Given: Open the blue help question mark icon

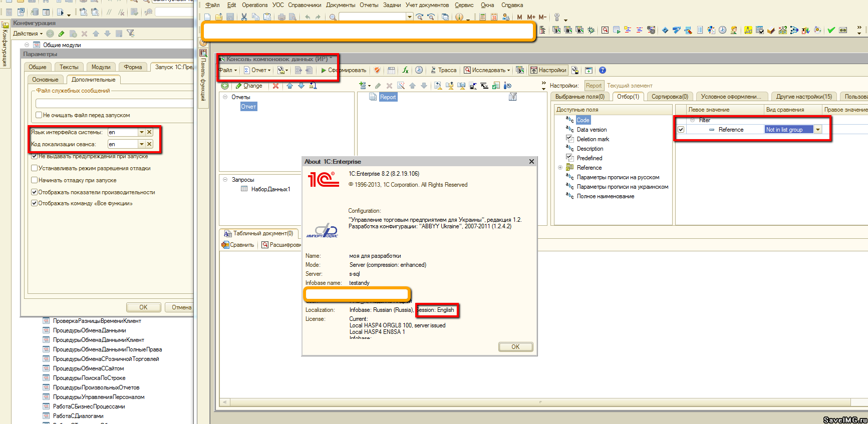Looking at the screenshot, I should point(603,70).
